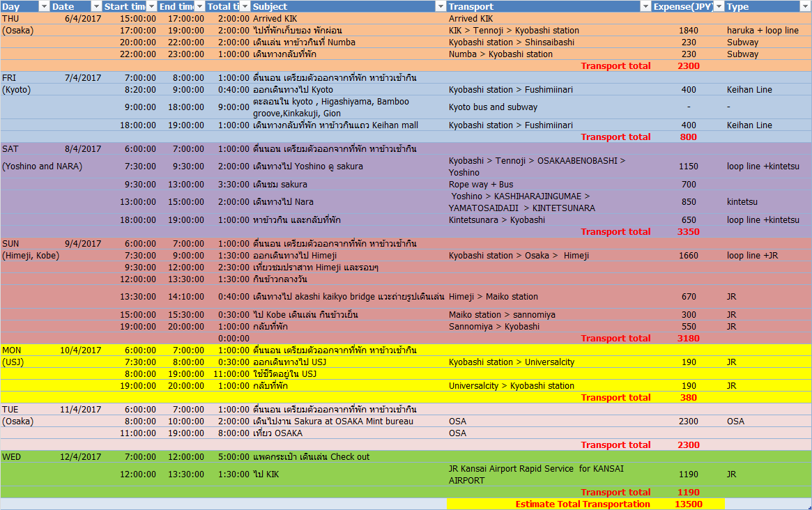This screenshot has width=812, height=510.
Task: Click the 'Rope way + Bus' cell
Action: click(481, 185)
